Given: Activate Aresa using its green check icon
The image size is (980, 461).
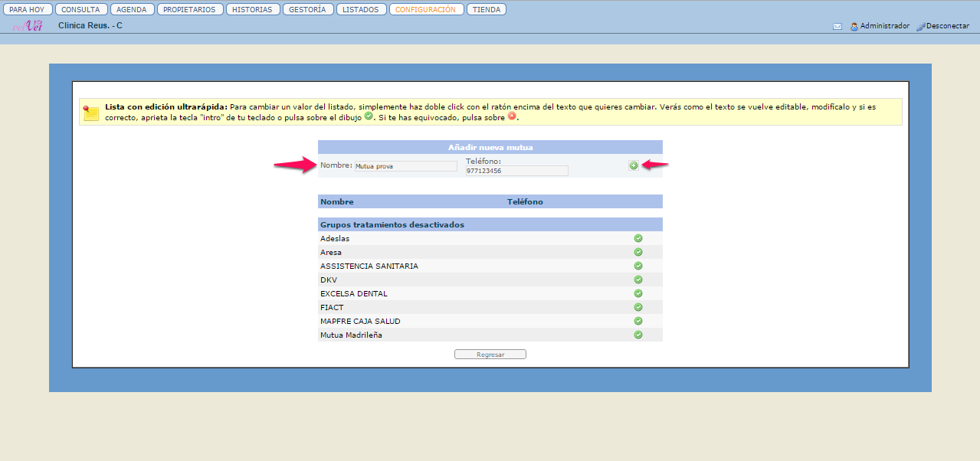Looking at the screenshot, I should coord(637,252).
